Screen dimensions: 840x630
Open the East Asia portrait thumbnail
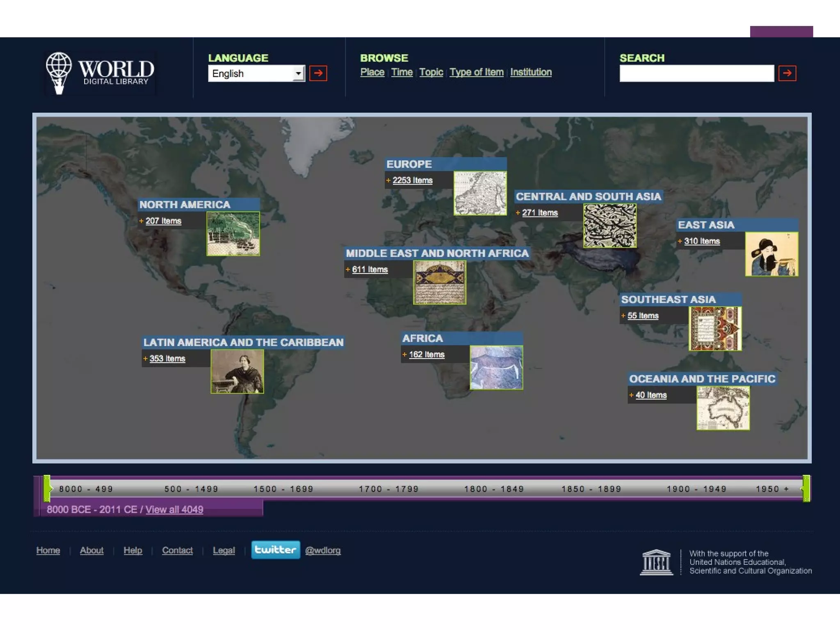771,254
